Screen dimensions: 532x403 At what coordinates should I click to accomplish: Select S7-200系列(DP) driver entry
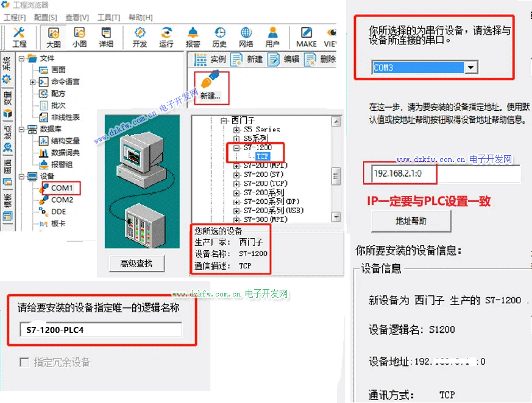pyautogui.click(x=271, y=201)
